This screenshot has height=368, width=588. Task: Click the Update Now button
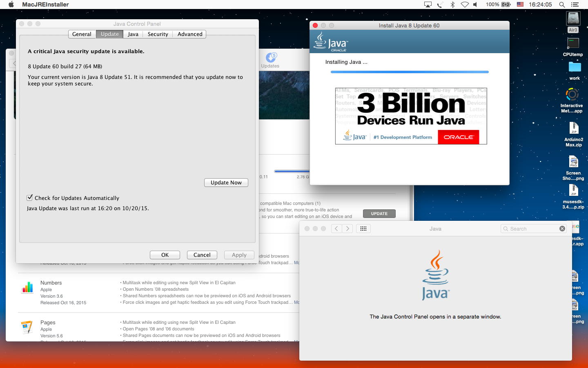pos(226,182)
